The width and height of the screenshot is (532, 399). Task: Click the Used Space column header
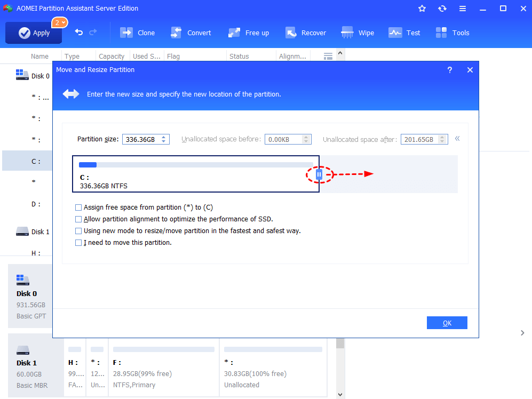147,57
